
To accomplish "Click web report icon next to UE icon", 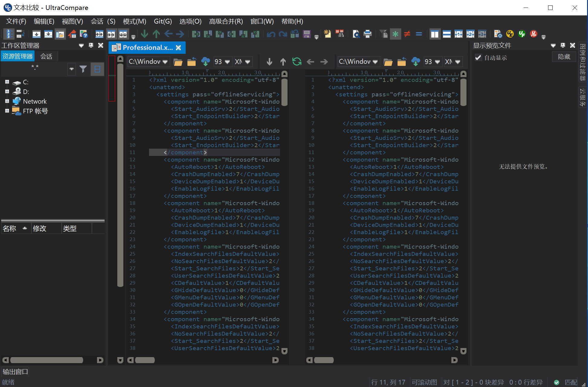I will tap(498, 34).
